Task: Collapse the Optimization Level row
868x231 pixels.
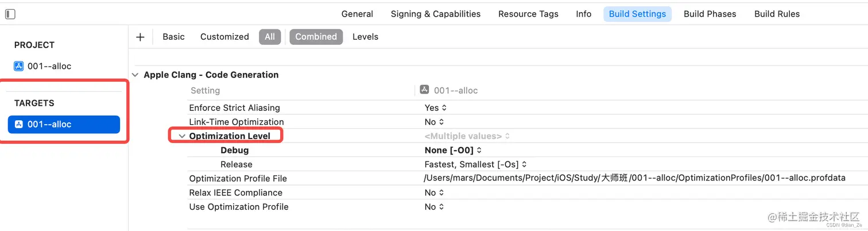Action: tap(182, 136)
